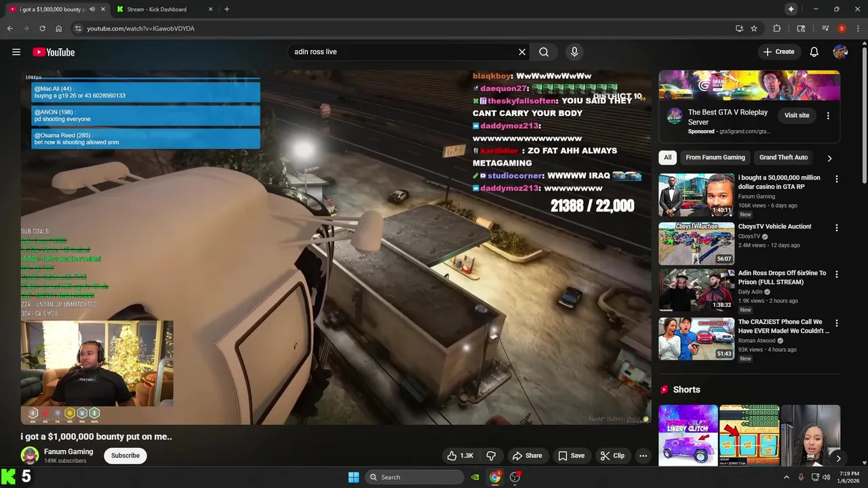Open a new browser tab
Viewport: 868px width, 488px height.
(x=226, y=9)
